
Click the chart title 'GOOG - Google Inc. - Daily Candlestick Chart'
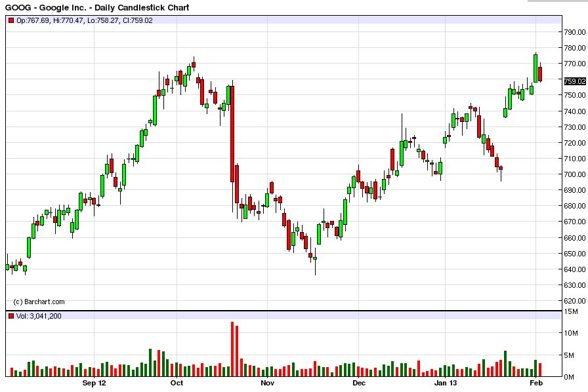click(97, 7)
